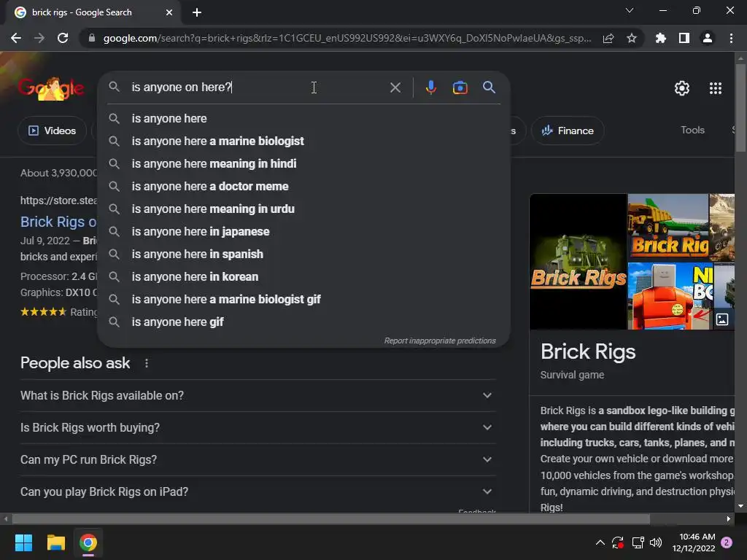747x560 pixels.
Task: Open the Google apps grid
Action: 715,88
